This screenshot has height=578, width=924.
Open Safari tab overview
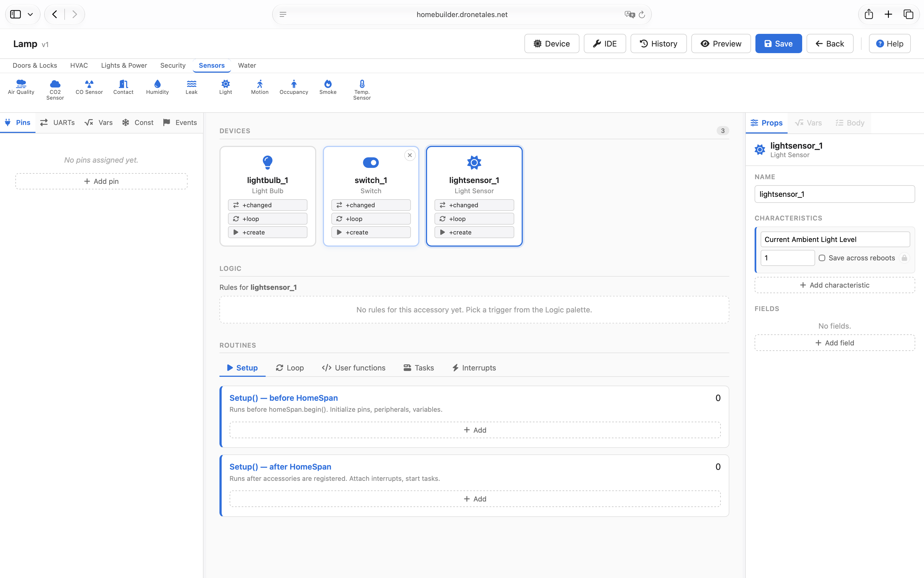[x=908, y=15]
